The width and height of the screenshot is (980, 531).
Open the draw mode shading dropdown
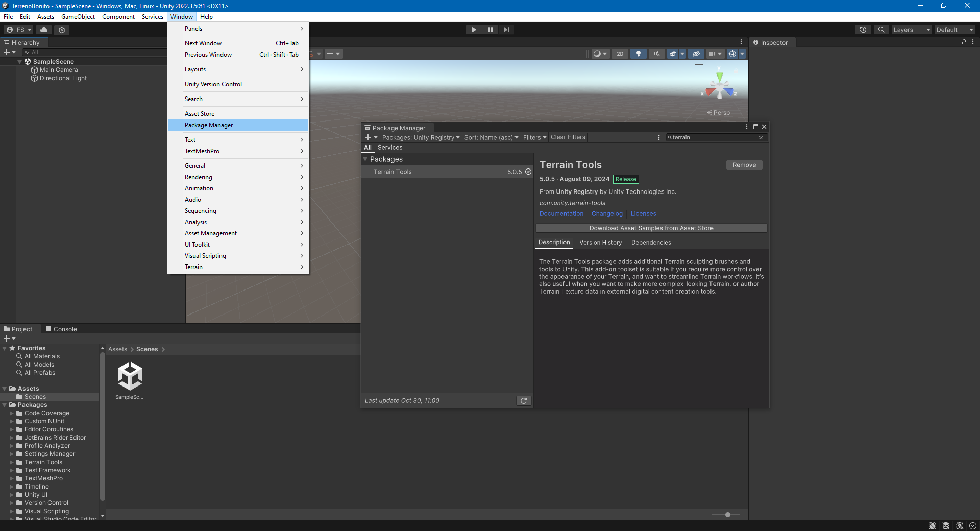pos(600,54)
